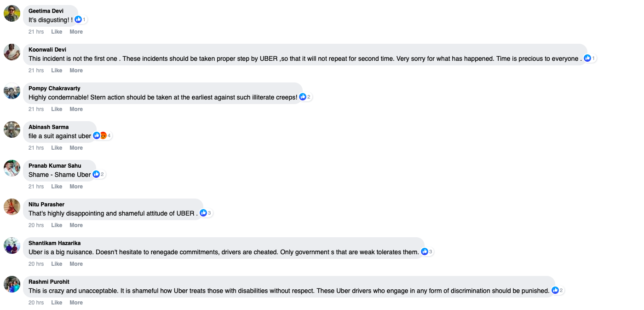This screenshot has height=310, width=644.
Task: Show likes on Shantikam Hazarika's comment
Action: (427, 252)
